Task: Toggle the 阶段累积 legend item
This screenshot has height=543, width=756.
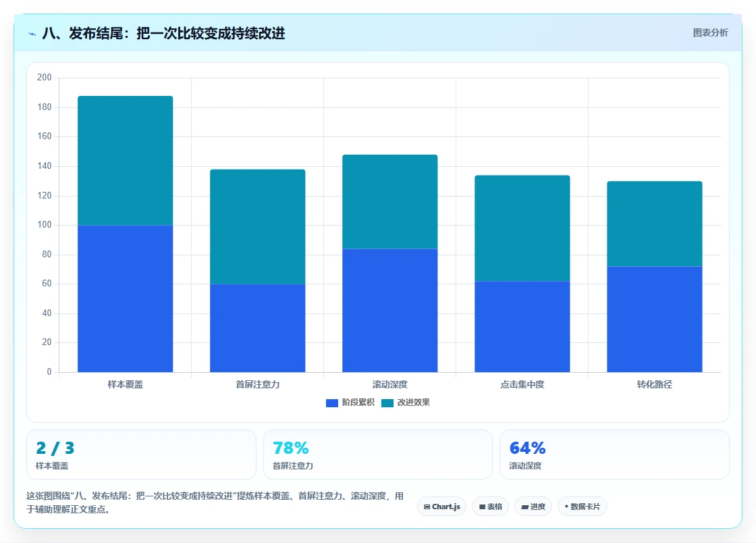Action: pos(350,403)
